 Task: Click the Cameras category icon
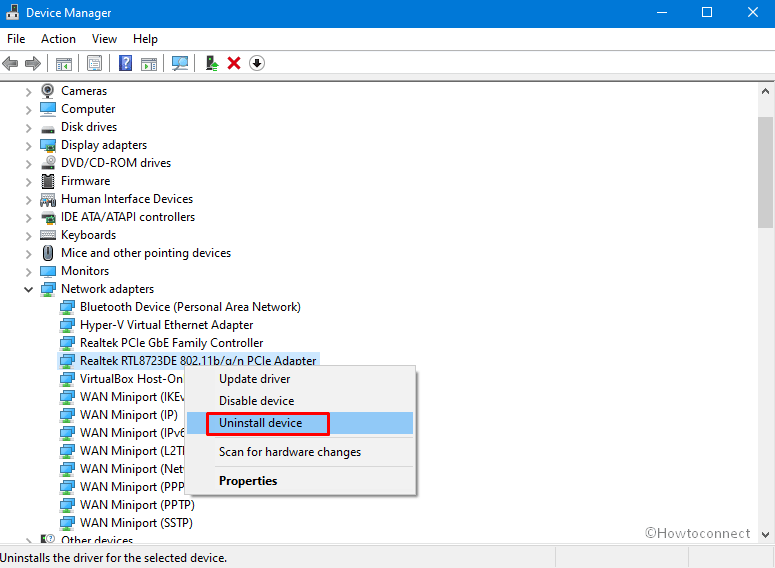(x=48, y=91)
